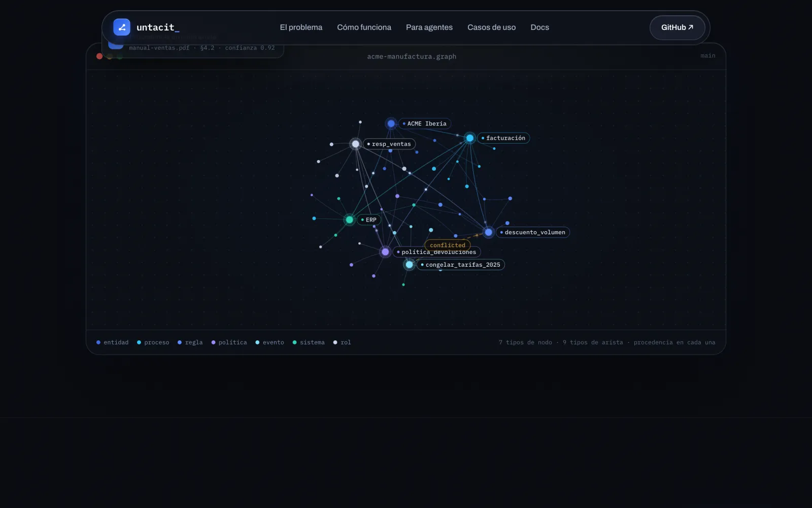
Task: Click the regla legend entry
Action: pos(190,342)
